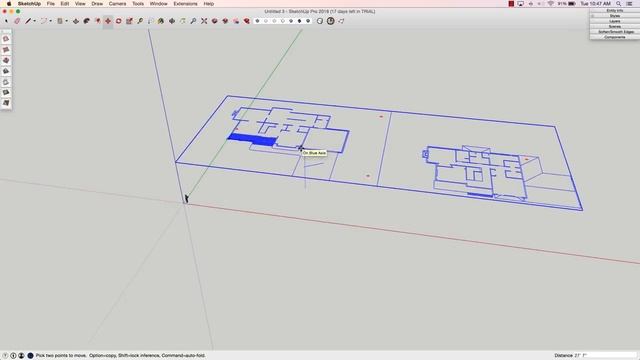Image resolution: width=640 pixels, height=360 pixels.
Task: Select the Pan hand tool
Action: (182, 21)
